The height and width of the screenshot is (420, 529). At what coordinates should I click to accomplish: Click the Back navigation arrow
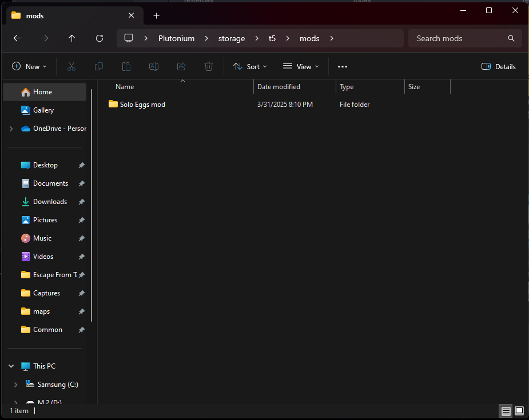tap(17, 38)
